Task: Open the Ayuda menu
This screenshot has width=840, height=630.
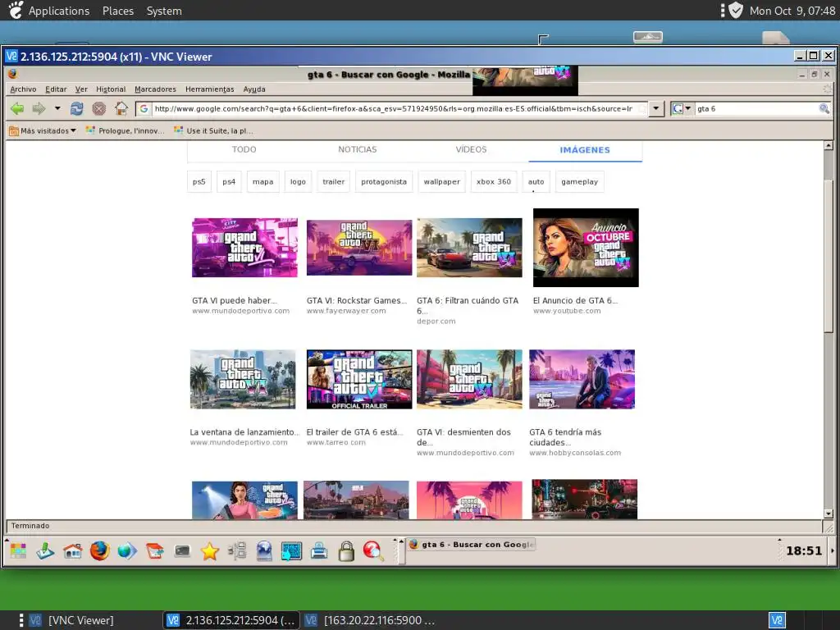Action: click(254, 89)
